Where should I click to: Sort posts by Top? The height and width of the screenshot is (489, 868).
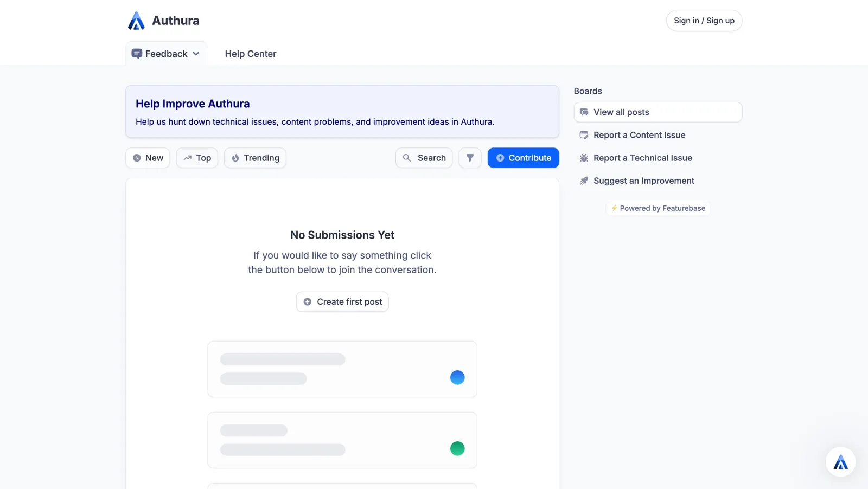point(197,158)
